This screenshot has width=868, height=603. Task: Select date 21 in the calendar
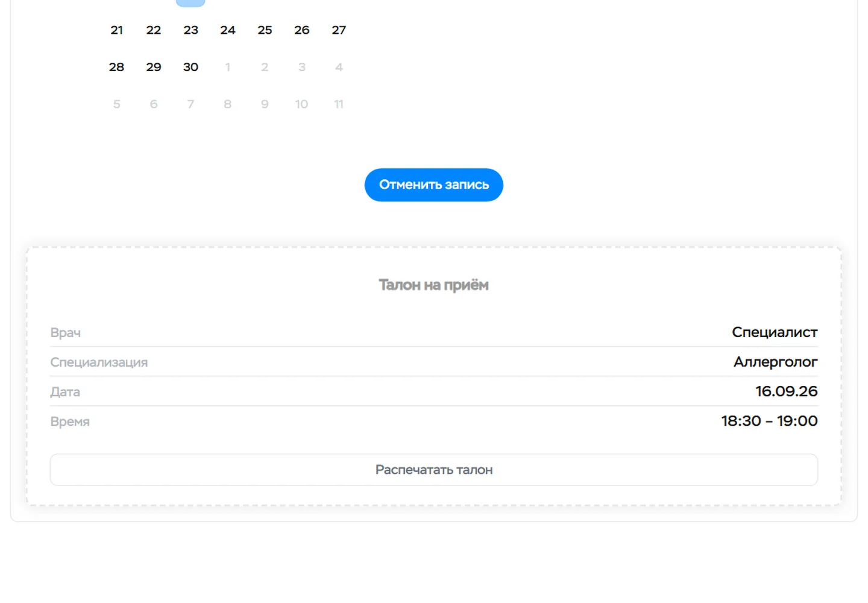point(116,30)
